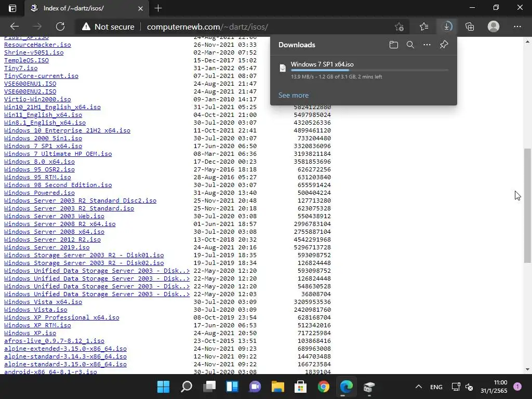Open a new browser tab
The width and height of the screenshot is (532, 399).
click(x=158, y=8)
